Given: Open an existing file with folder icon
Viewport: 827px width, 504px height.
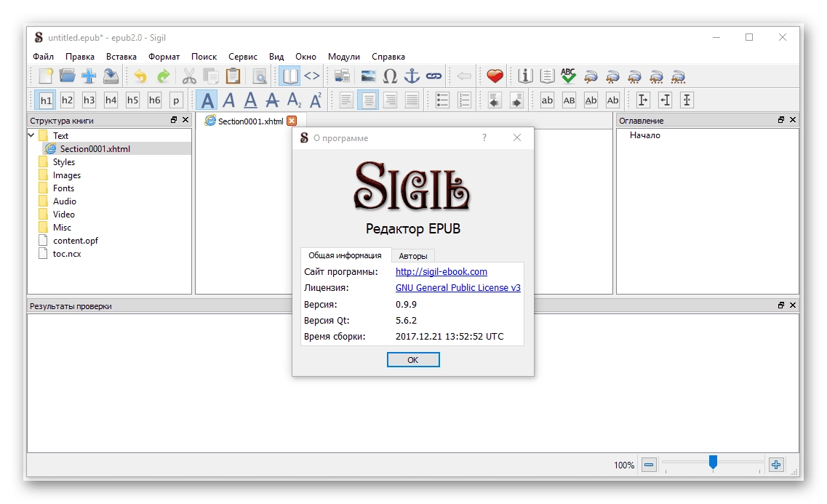Looking at the screenshot, I should (67, 76).
